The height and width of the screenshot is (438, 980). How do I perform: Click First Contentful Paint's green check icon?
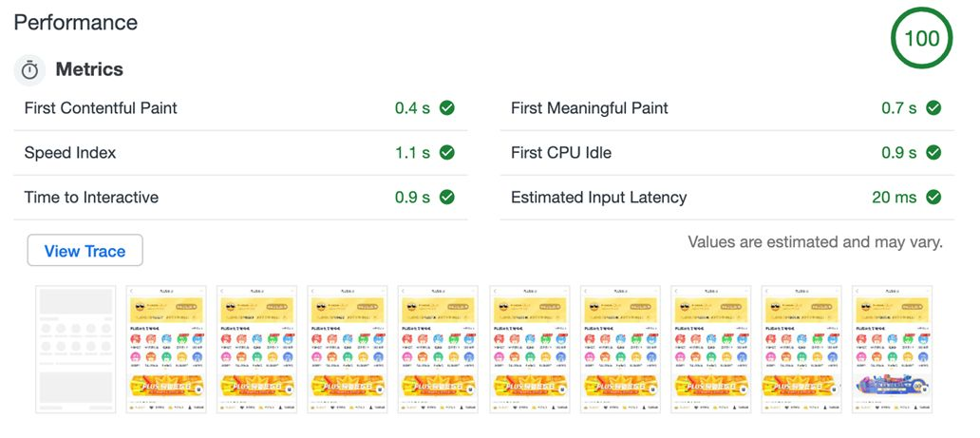click(x=446, y=108)
